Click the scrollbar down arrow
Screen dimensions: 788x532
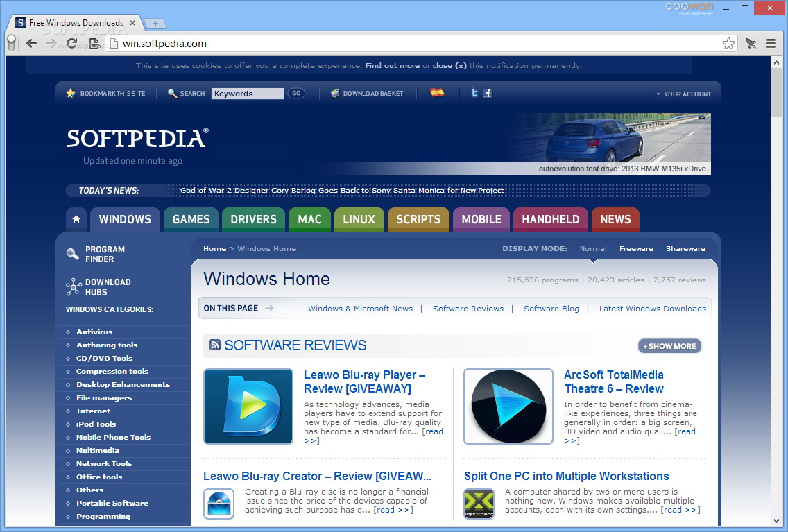[x=776, y=521]
